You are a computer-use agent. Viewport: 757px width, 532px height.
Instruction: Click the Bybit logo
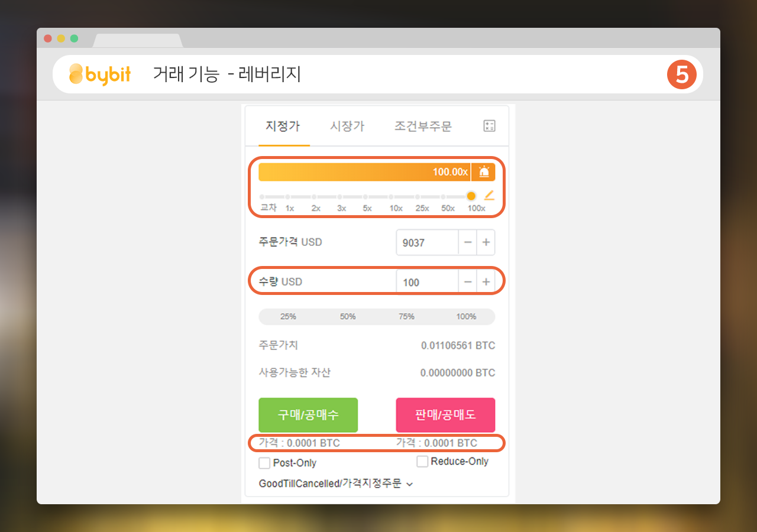pos(100,74)
